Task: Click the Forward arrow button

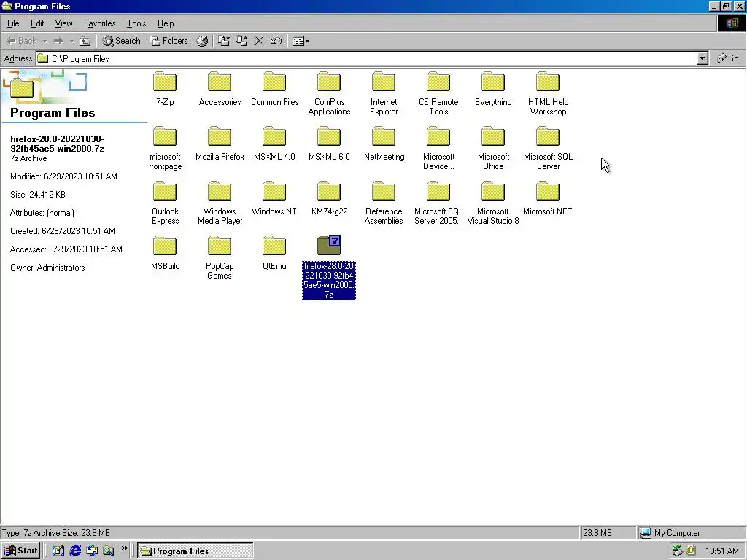Action: coord(58,41)
